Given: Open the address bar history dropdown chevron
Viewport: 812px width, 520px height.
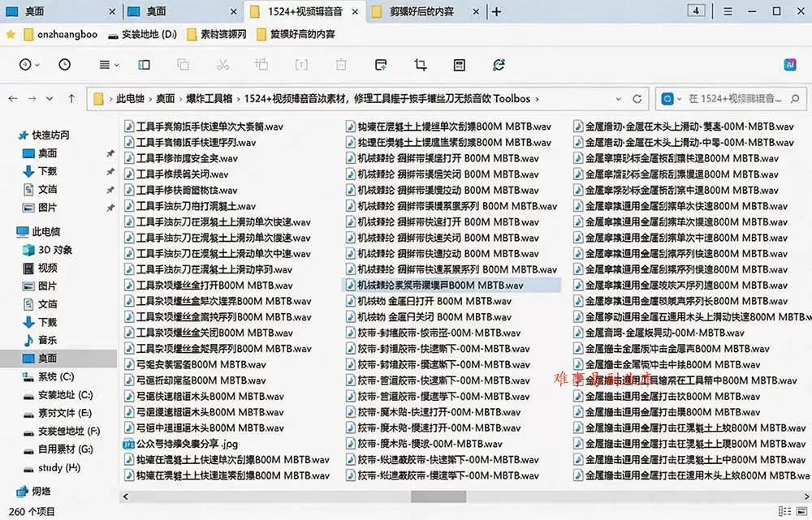Looking at the screenshot, I should pyautogui.click(x=618, y=99).
